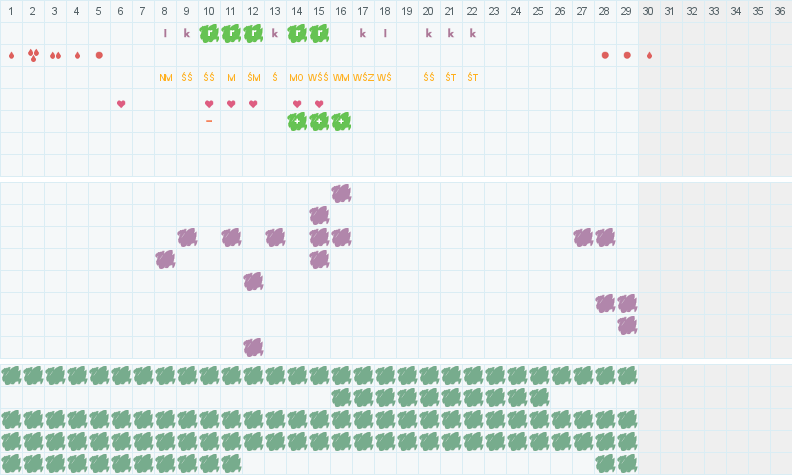Click the heart icon on day 15
The width and height of the screenshot is (792, 475).
tap(319, 104)
